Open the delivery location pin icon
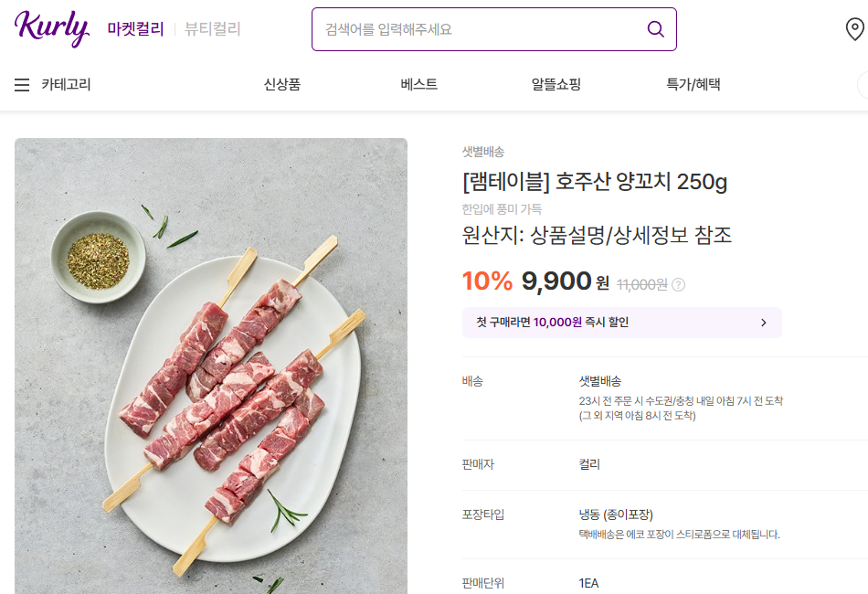Screen dimensions: 868x594 click(854, 30)
